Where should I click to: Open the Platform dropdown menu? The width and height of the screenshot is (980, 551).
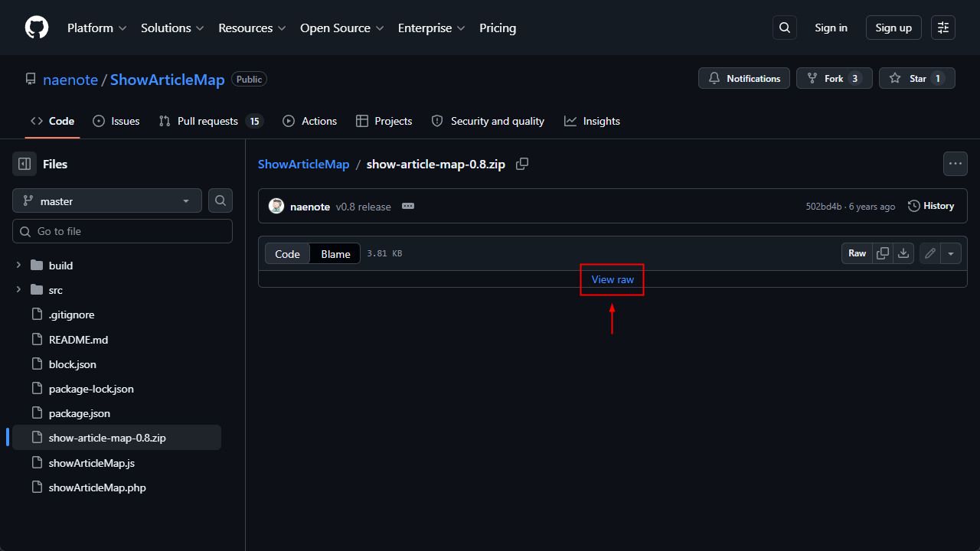coord(96,28)
